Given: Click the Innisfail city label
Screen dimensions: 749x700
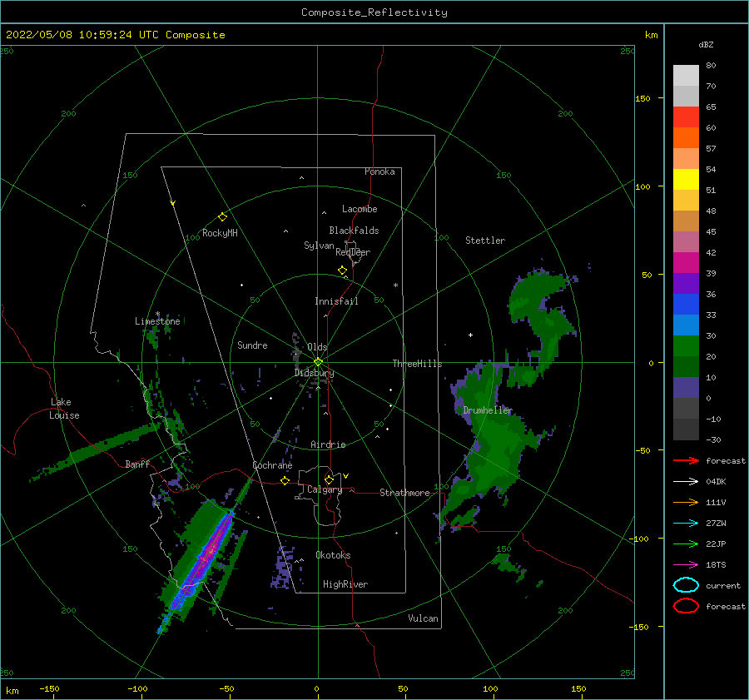Looking at the screenshot, I should click(x=336, y=301).
